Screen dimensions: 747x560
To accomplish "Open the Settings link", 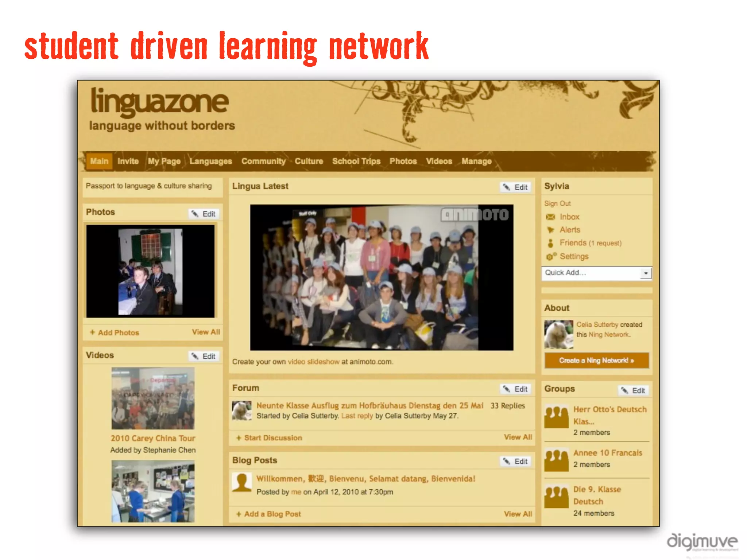I will 574,256.
